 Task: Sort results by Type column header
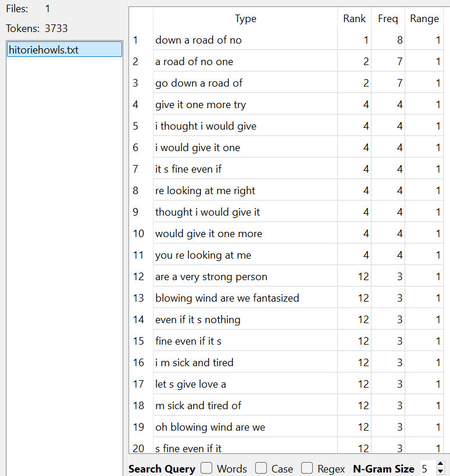coord(245,19)
